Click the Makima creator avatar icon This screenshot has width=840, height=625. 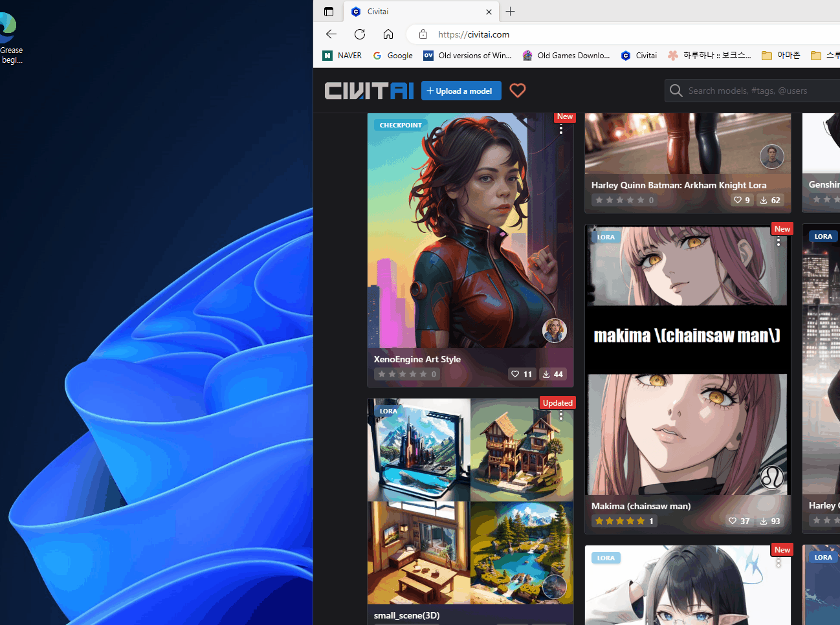point(772,477)
